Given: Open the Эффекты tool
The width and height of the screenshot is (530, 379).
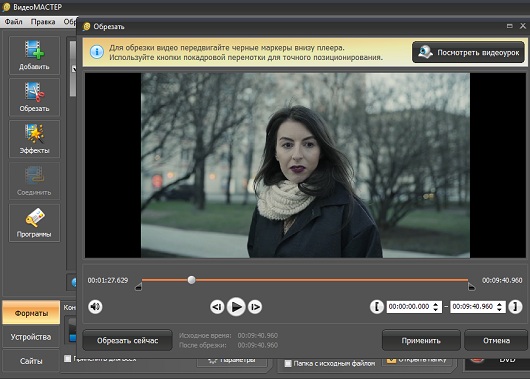Looking at the screenshot, I should 34,139.
